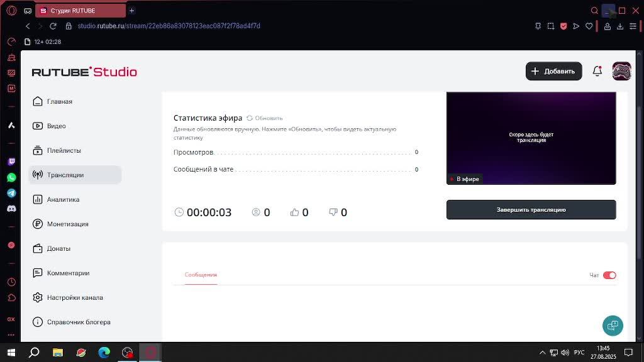Screen dimensions: 644x362
Task: Open GX Control speedometer icon in sidebar
Action: [11, 41]
